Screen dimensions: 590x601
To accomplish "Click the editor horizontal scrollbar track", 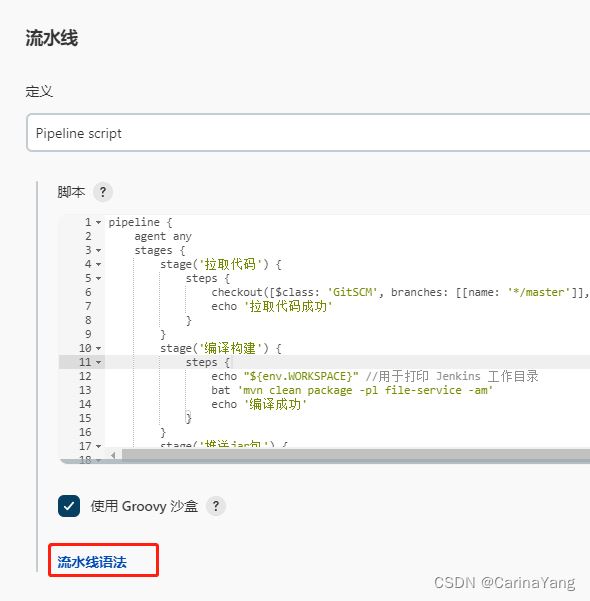I will (356, 455).
